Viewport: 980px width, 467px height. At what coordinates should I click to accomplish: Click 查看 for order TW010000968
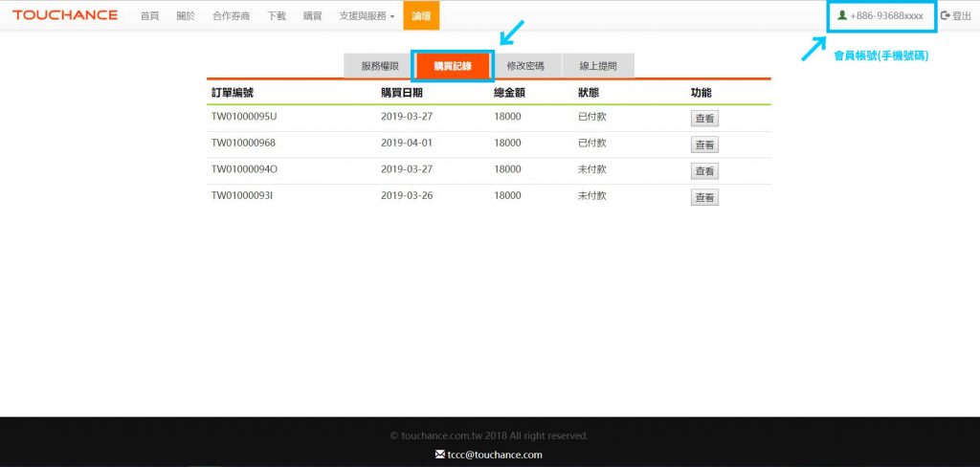(704, 145)
